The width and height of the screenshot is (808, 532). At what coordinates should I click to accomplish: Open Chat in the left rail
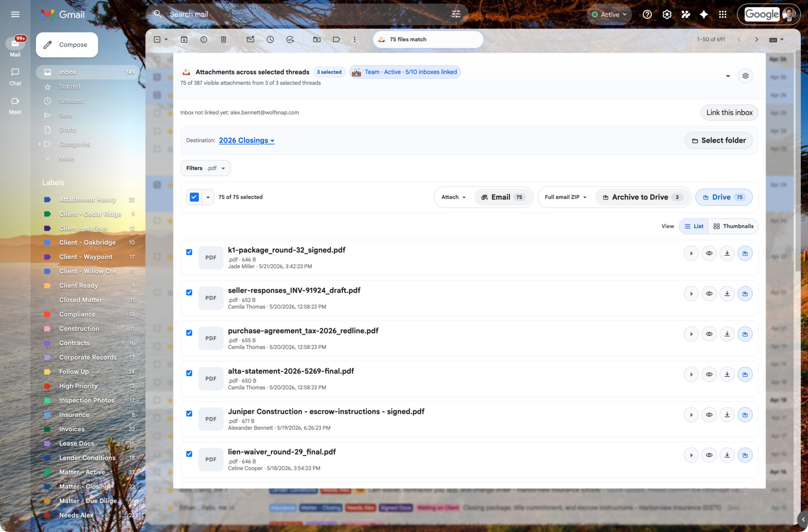(15, 77)
